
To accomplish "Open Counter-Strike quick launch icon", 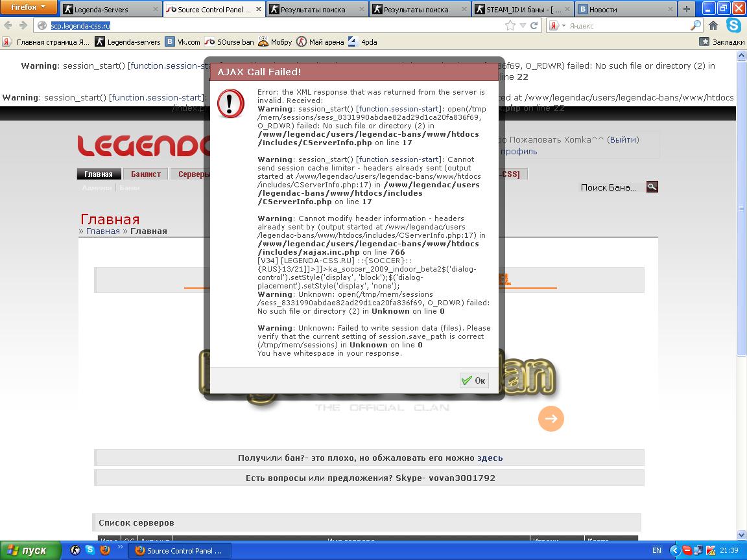I will 75,550.
